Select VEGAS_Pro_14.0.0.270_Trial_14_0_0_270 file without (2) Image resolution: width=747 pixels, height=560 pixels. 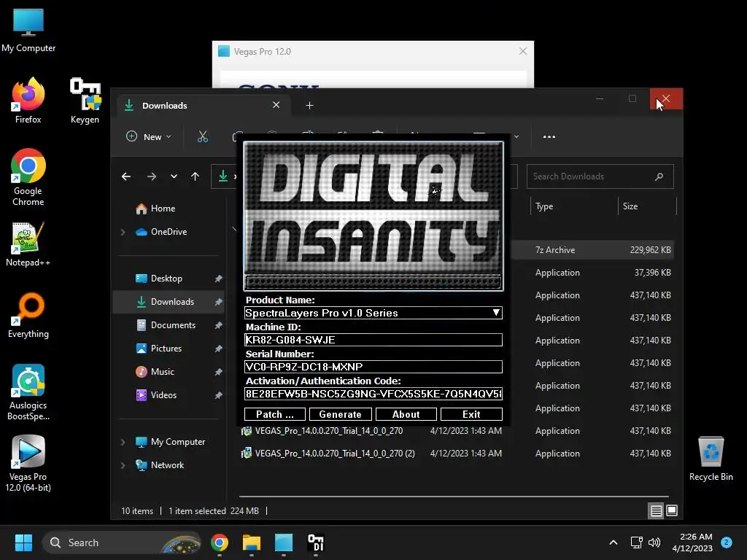[329, 431]
